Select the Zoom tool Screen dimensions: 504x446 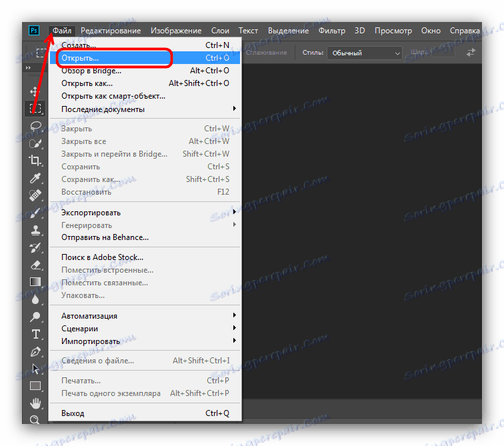click(35, 419)
